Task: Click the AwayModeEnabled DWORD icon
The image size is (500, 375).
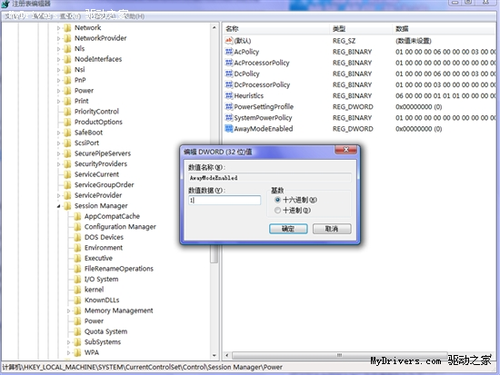Action: click(229, 128)
